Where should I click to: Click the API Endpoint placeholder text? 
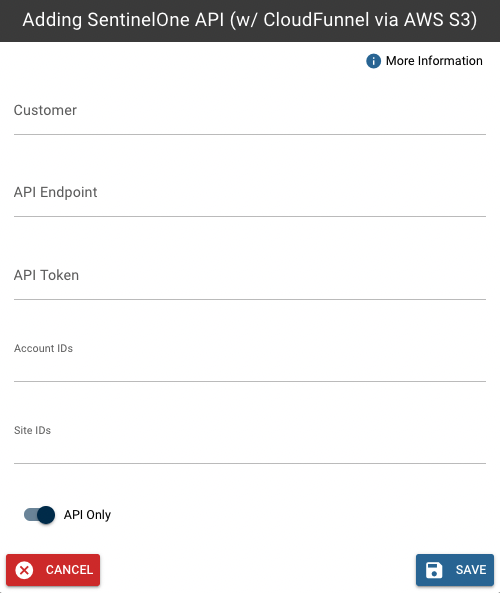tap(56, 192)
